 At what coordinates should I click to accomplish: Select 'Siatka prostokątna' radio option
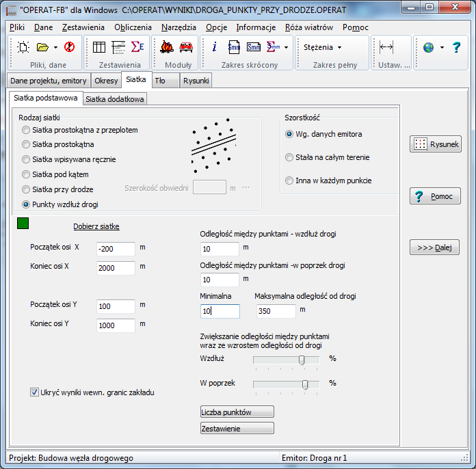coord(26,144)
